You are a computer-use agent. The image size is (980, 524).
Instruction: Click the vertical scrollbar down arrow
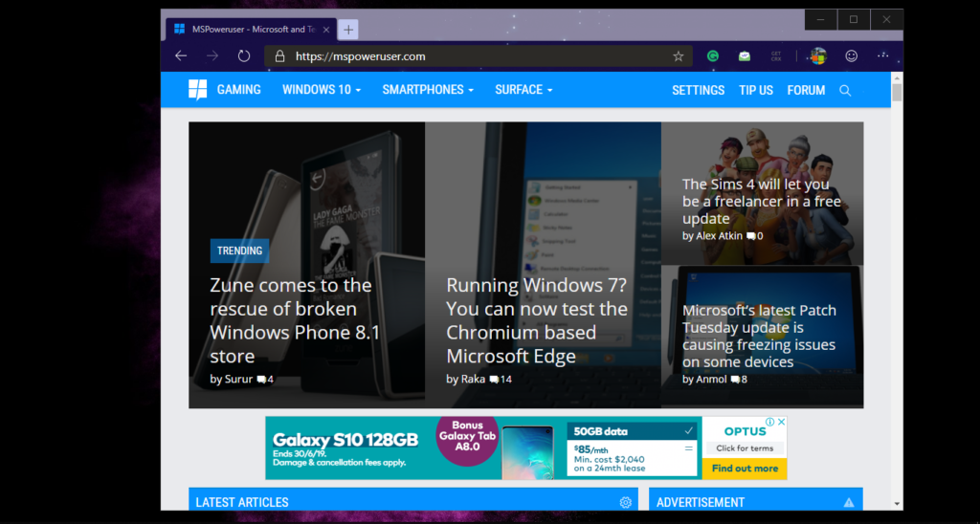pos(897,503)
